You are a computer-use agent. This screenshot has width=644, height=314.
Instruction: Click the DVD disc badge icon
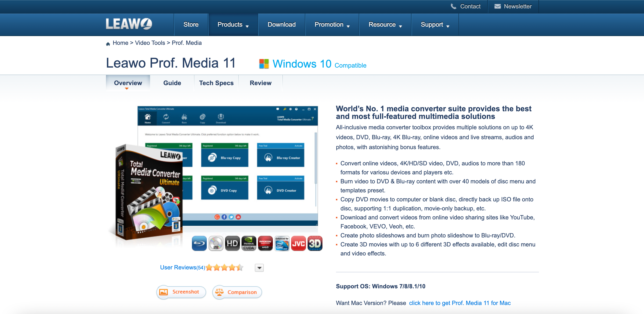(216, 243)
